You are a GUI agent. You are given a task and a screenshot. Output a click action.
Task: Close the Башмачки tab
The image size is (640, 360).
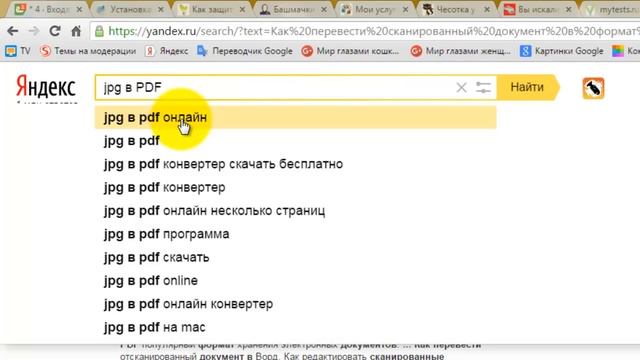(324, 9)
